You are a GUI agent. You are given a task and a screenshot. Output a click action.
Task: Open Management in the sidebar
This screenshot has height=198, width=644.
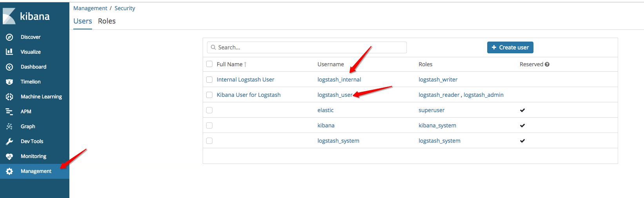[x=34, y=171]
